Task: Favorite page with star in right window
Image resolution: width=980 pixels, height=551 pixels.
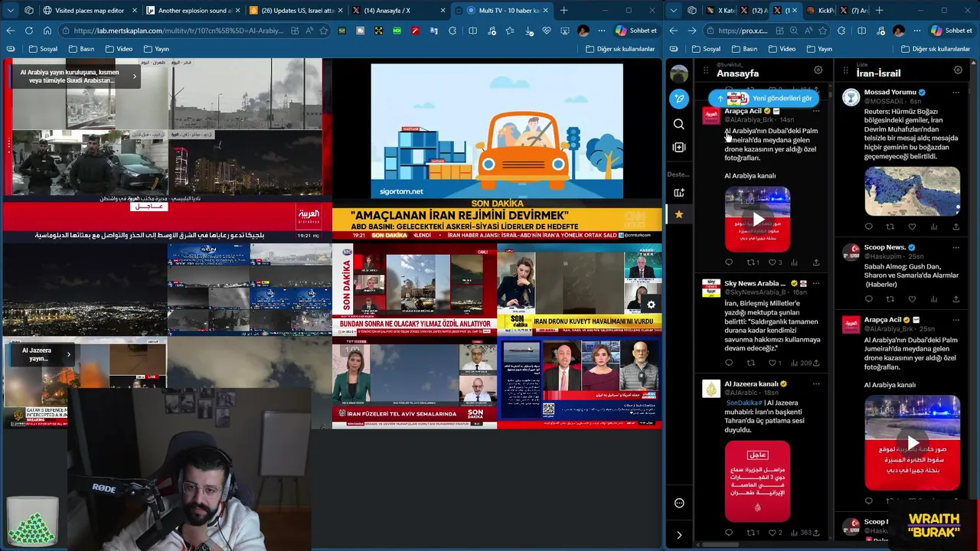Action: 824,31
